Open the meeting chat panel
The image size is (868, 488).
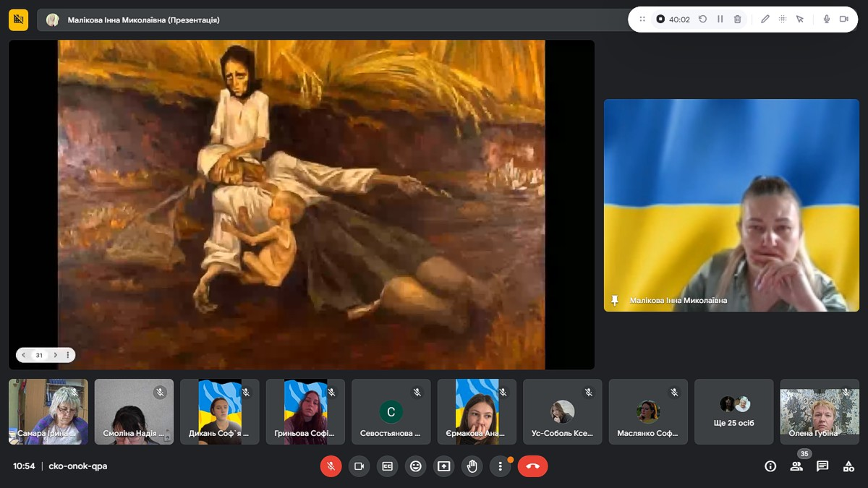coord(822,466)
